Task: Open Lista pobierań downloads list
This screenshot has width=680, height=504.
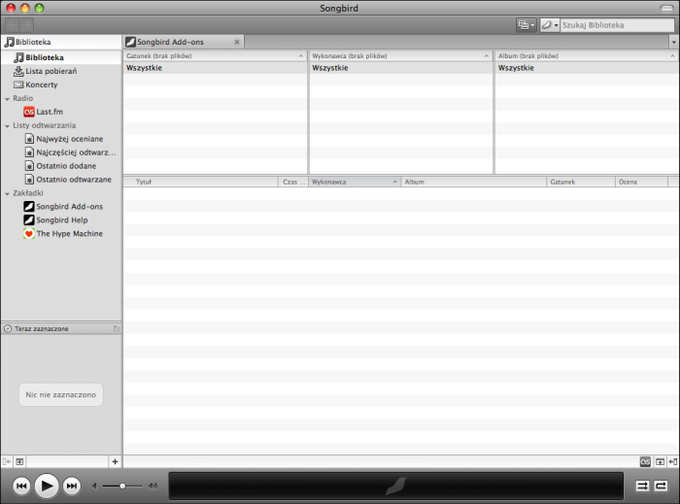Action: (61, 71)
